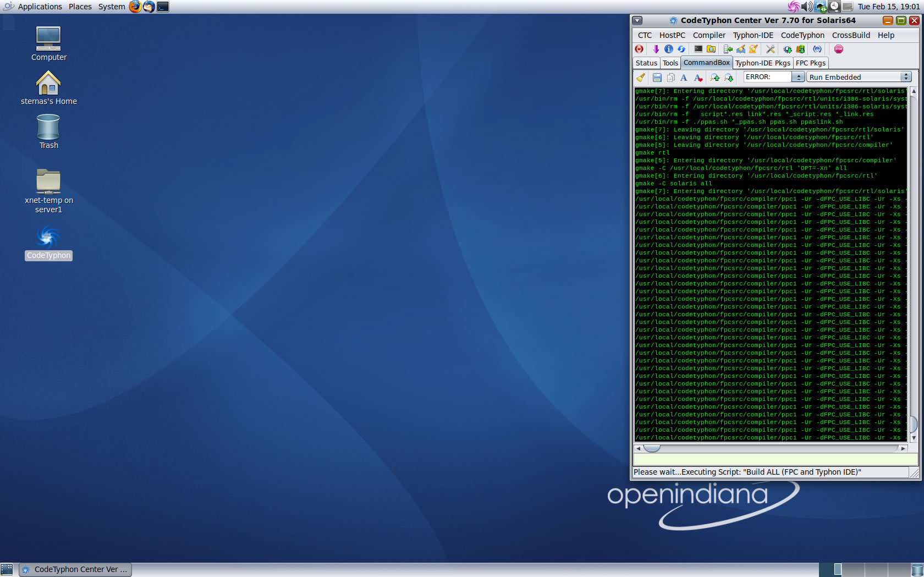
Task: Switch to the Tools tab
Action: point(670,63)
